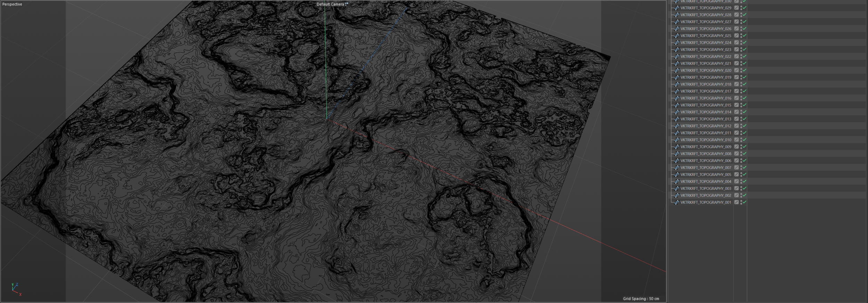This screenshot has height=303, width=868.
Task: Click spline icon of VKTRKRFT_TOPOGRAPHY_027
Action: click(x=677, y=22)
